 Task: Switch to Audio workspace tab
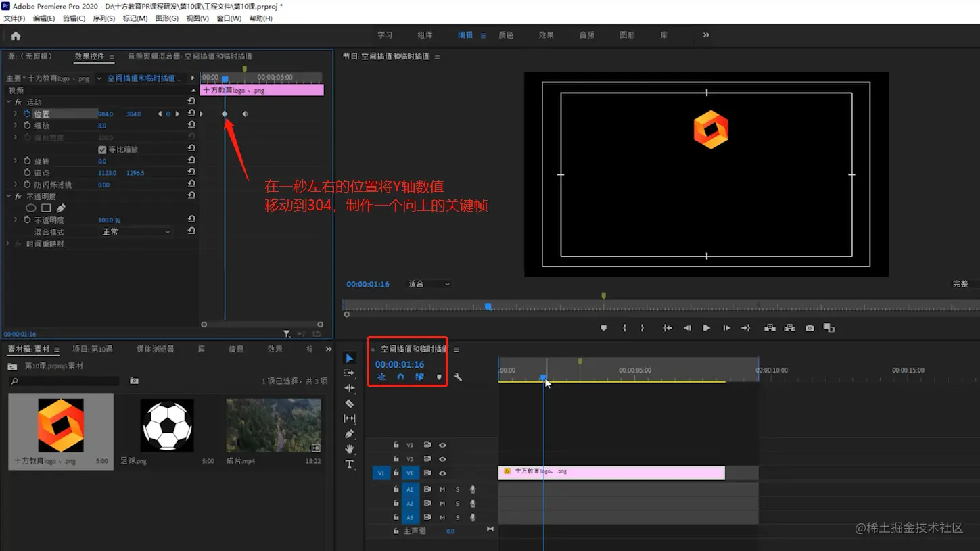point(587,35)
